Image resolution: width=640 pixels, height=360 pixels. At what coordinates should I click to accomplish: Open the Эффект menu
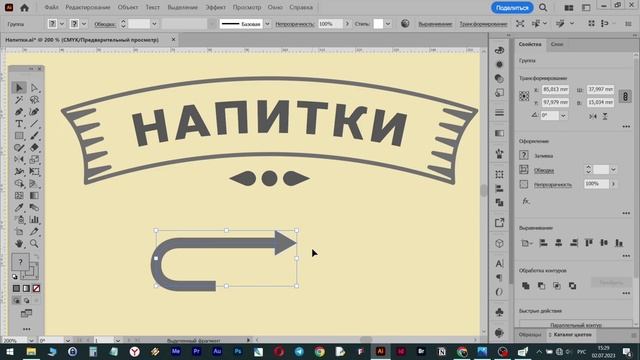pyautogui.click(x=216, y=7)
